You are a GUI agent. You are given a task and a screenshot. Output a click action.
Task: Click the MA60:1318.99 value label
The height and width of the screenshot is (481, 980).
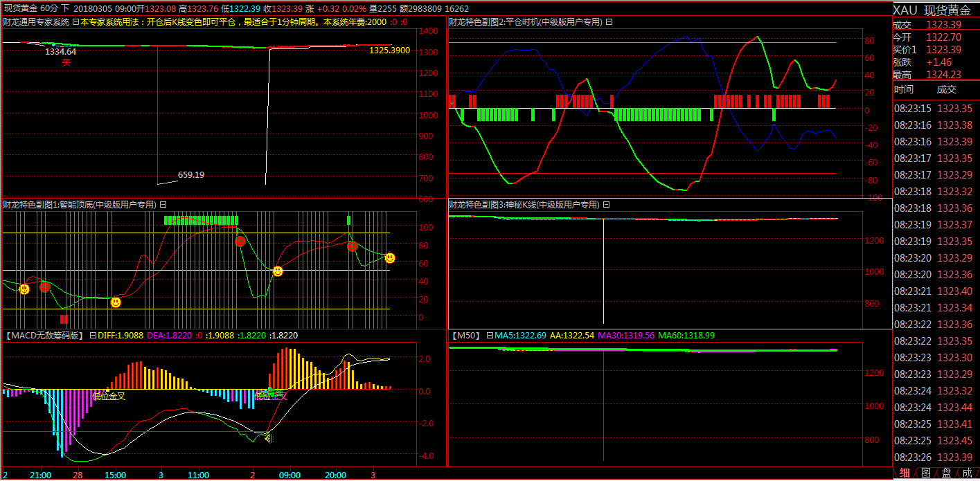tap(686, 336)
